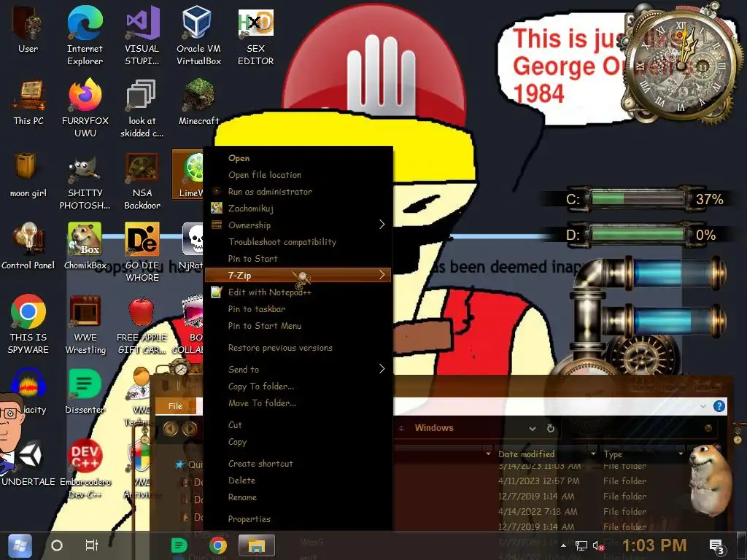Viewport: 747px width, 560px height.
Task: Open Dissenter green icon on taskbar
Action: click(x=179, y=545)
